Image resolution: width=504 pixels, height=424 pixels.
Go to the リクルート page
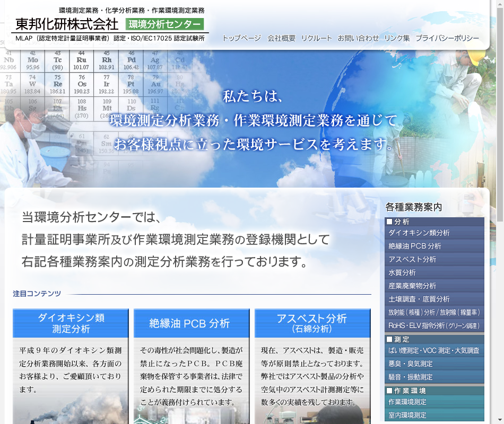point(316,38)
